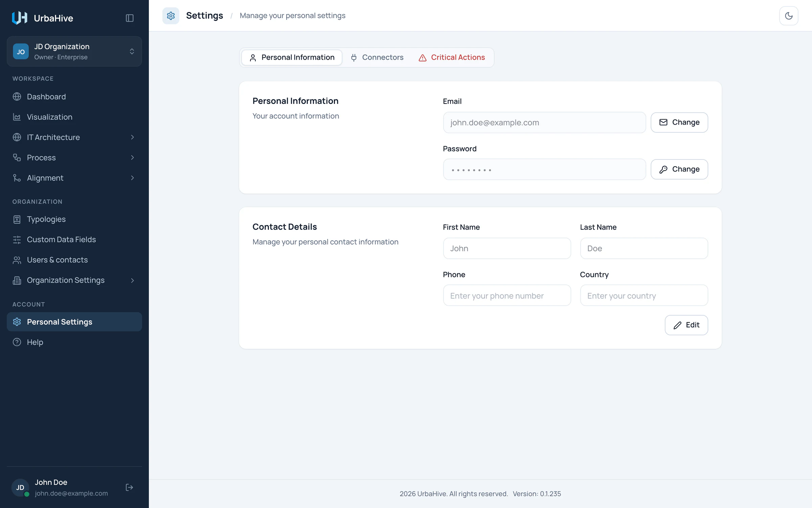Screen dimensions: 812x508
Task: Click the Edit contact details button
Action: [x=686, y=325]
